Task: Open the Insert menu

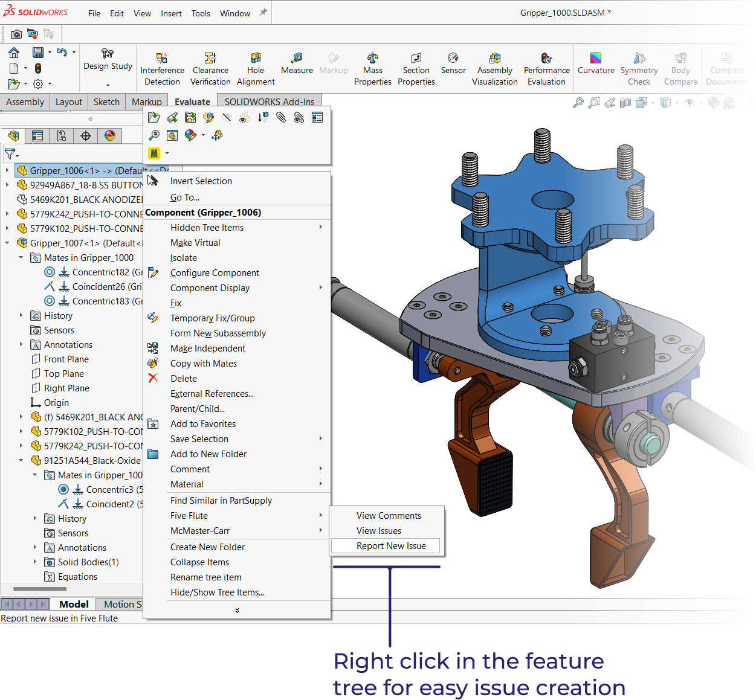Action: pos(171,13)
